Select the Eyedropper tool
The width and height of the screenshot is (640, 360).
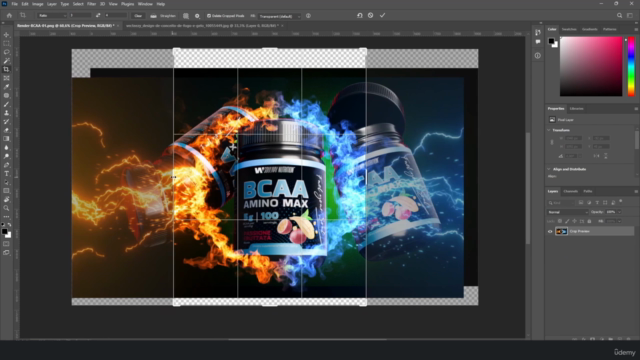[6, 87]
